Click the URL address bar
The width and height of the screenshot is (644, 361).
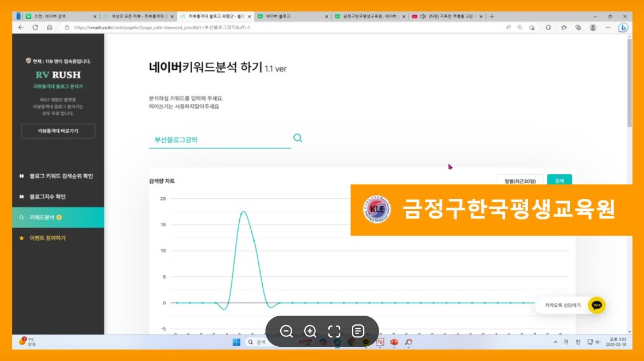tap(283, 27)
